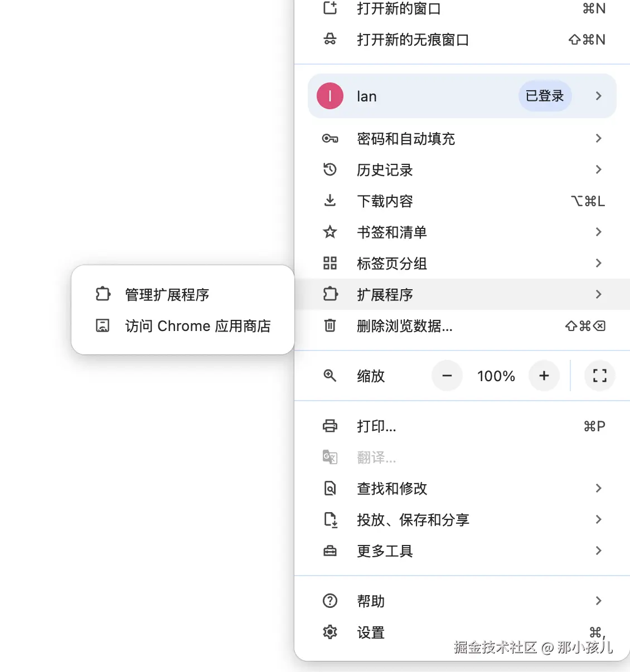Click the history clock icon

pos(330,170)
